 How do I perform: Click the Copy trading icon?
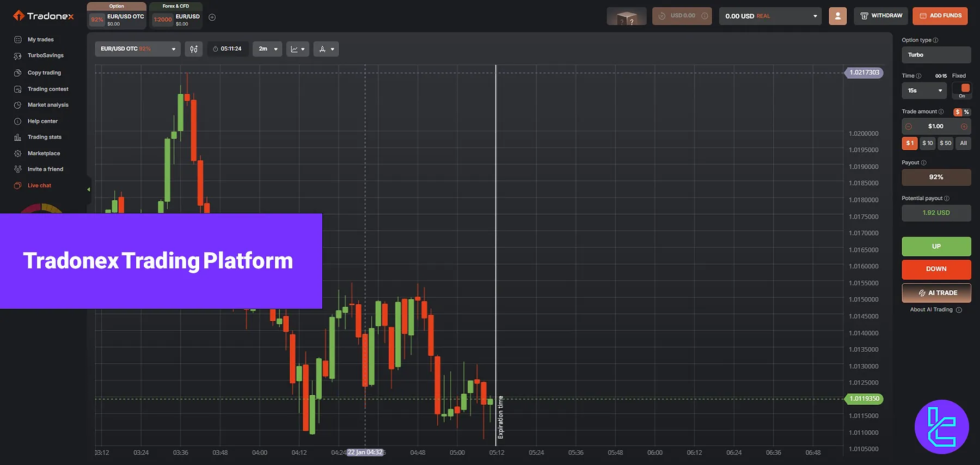pos(18,72)
